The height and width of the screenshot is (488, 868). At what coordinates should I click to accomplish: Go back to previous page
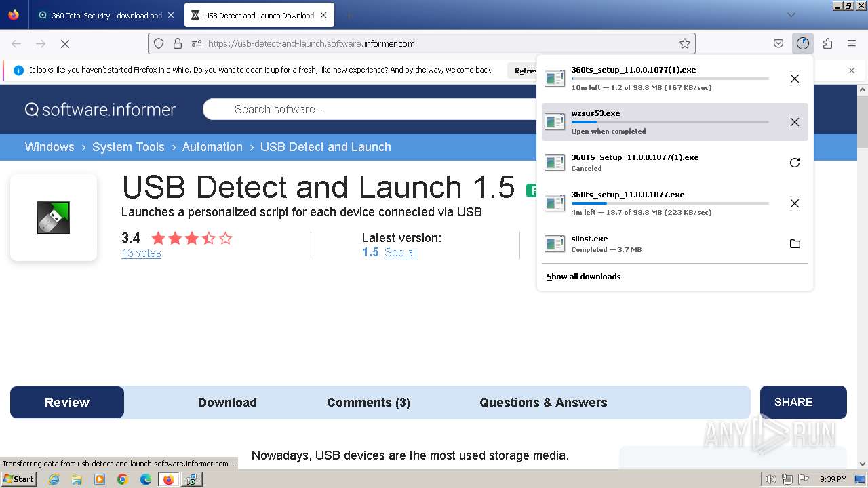pyautogui.click(x=16, y=43)
